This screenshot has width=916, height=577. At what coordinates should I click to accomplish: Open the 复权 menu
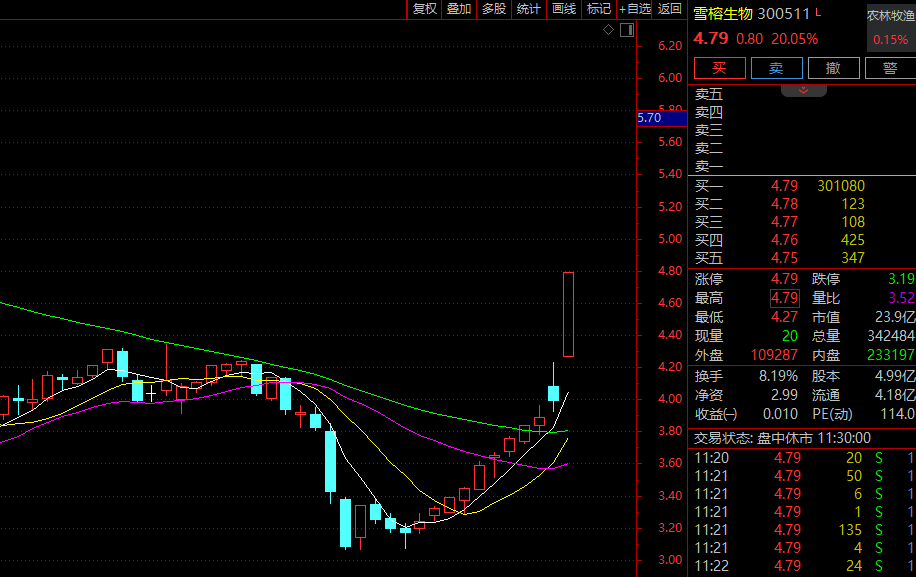click(425, 9)
